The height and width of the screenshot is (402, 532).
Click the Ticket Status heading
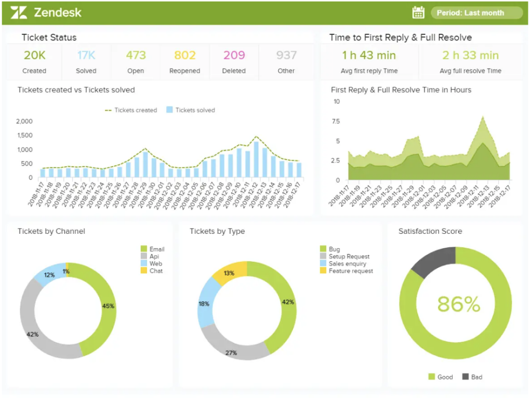[x=49, y=37]
